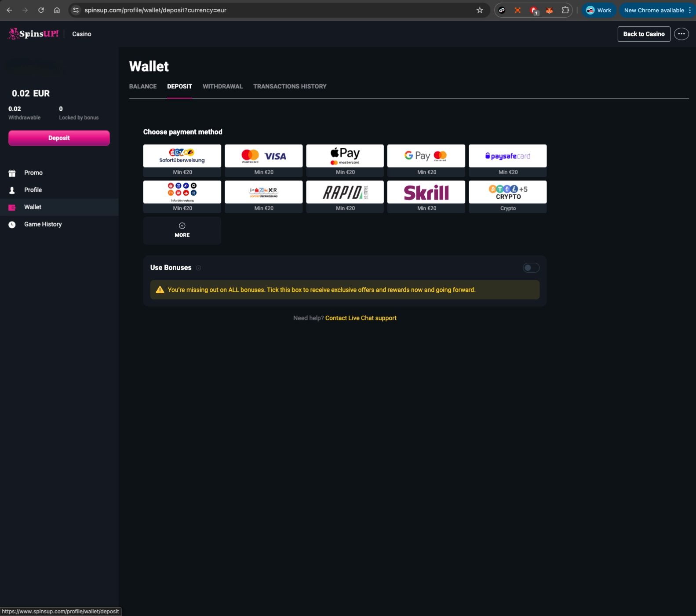Open Transactions History tab
The height and width of the screenshot is (616, 696).
click(290, 86)
